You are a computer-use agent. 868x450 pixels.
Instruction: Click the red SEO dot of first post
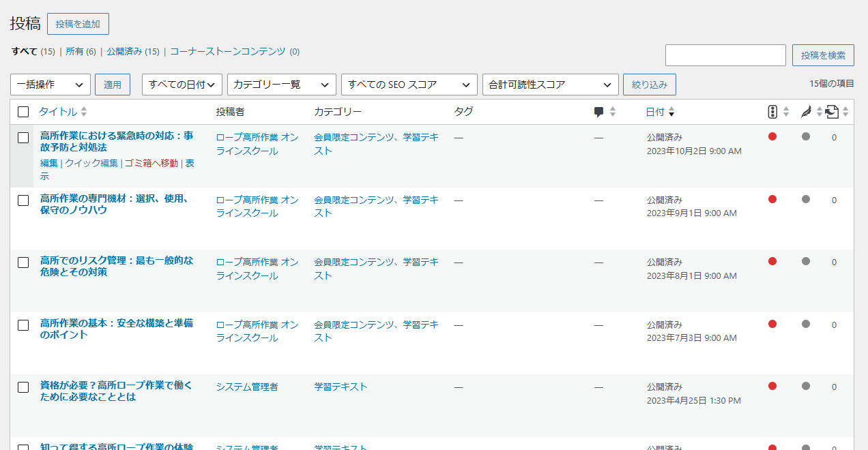(772, 136)
